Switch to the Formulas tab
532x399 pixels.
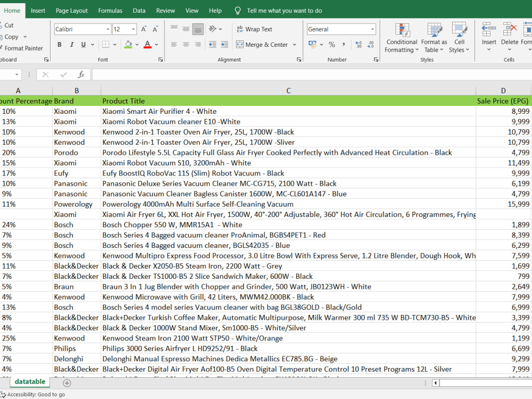click(110, 11)
